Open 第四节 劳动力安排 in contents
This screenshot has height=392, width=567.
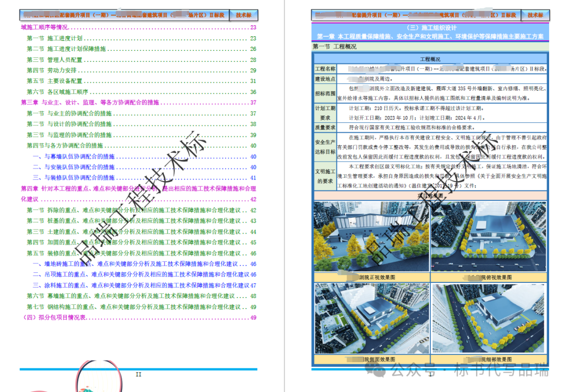coord(51,70)
